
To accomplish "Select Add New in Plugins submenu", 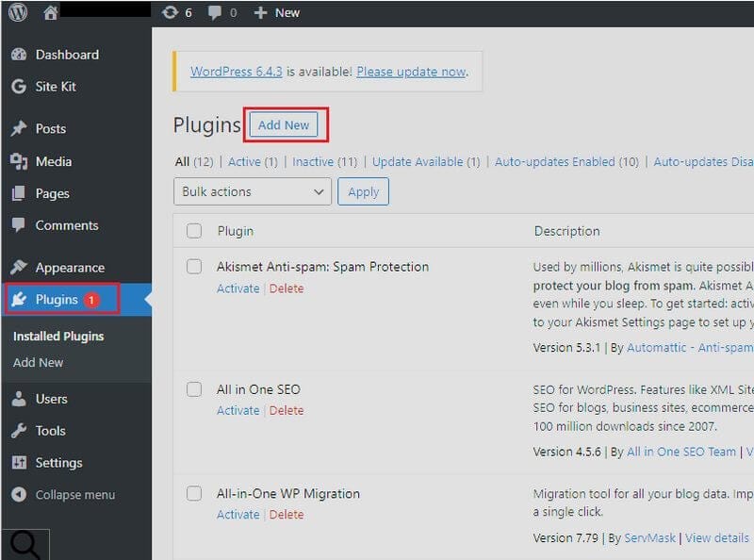I will [38, 362].
